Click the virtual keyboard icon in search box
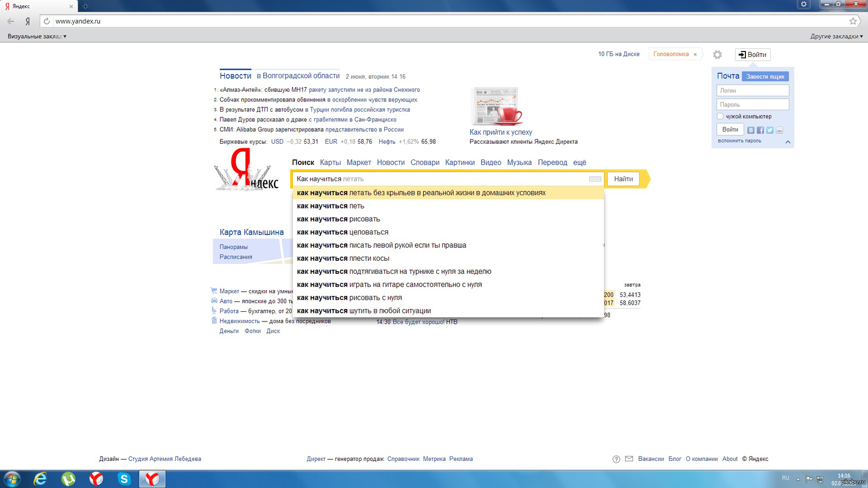Viewport: 868px width, 488px height. [595, 179]
